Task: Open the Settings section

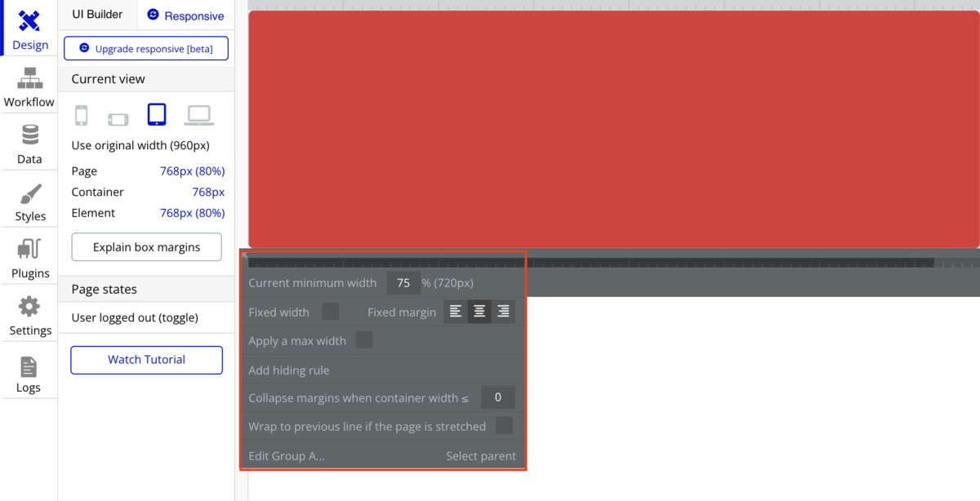Action: pos(29,315)
